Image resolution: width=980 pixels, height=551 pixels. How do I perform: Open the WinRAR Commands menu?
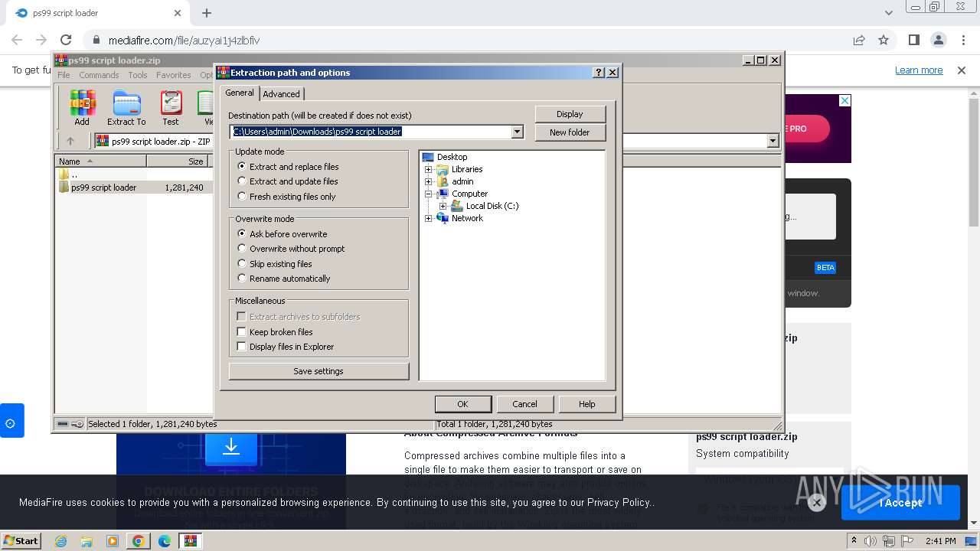[x=99, y=75]
